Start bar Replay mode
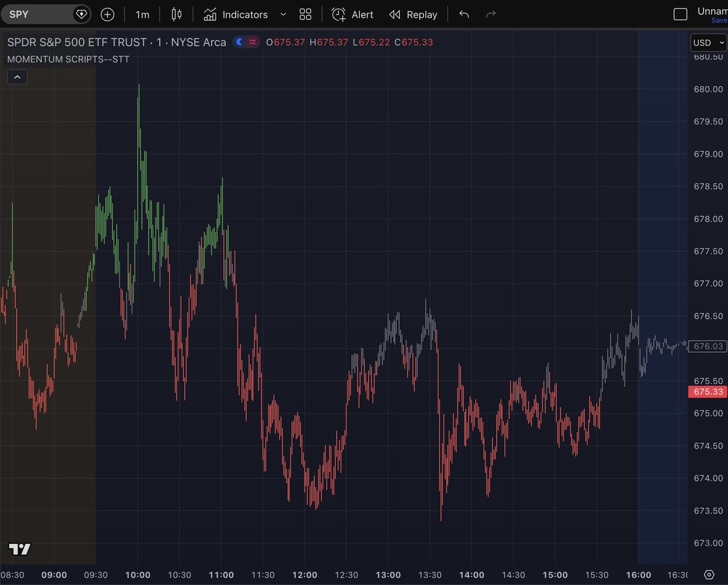This screenshot has width=728, height=585. point(413,14)
